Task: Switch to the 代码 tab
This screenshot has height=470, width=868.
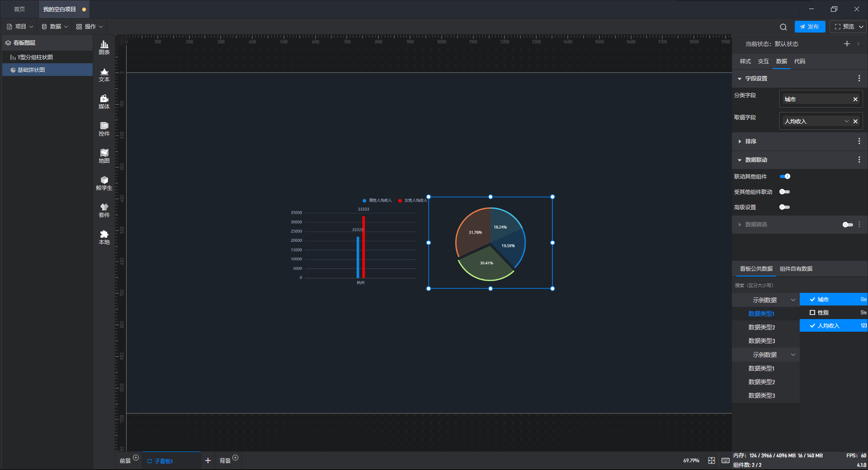Action: tap(799, 61)
